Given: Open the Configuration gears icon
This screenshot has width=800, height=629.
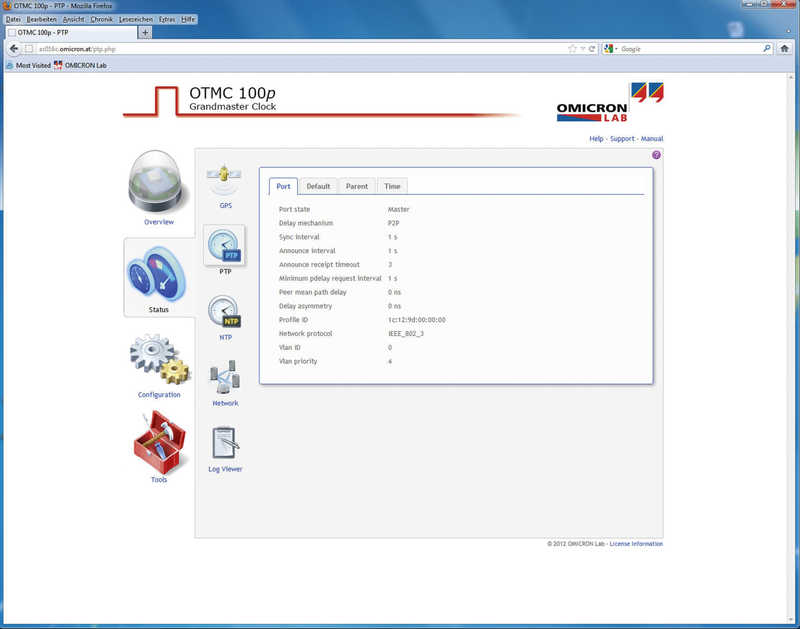Looking at the screenshot, I should point(159,360).
